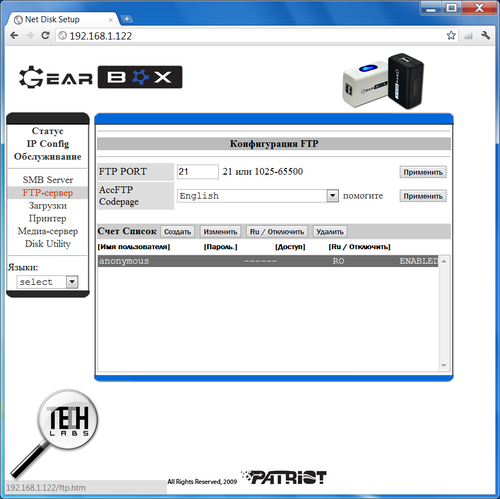
Task: Click the browser back arrow
Action: [14, 35]
